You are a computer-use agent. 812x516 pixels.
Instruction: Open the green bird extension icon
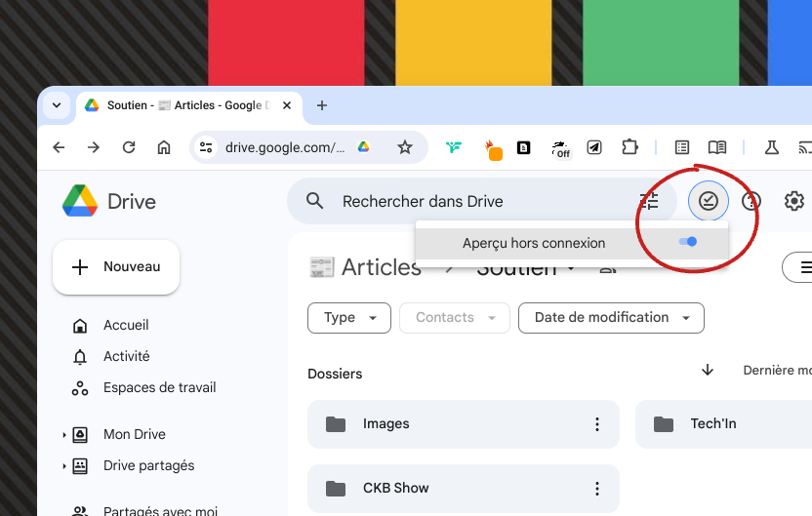pos(454,147)
